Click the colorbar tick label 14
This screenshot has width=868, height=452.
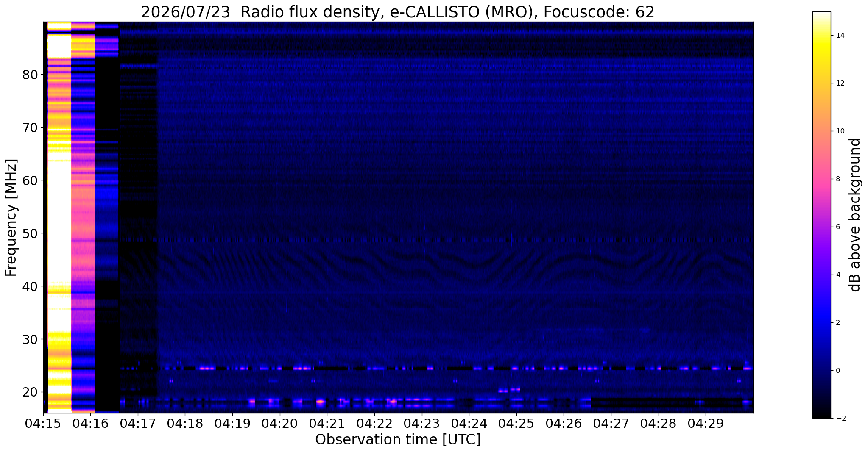[840, 36]
